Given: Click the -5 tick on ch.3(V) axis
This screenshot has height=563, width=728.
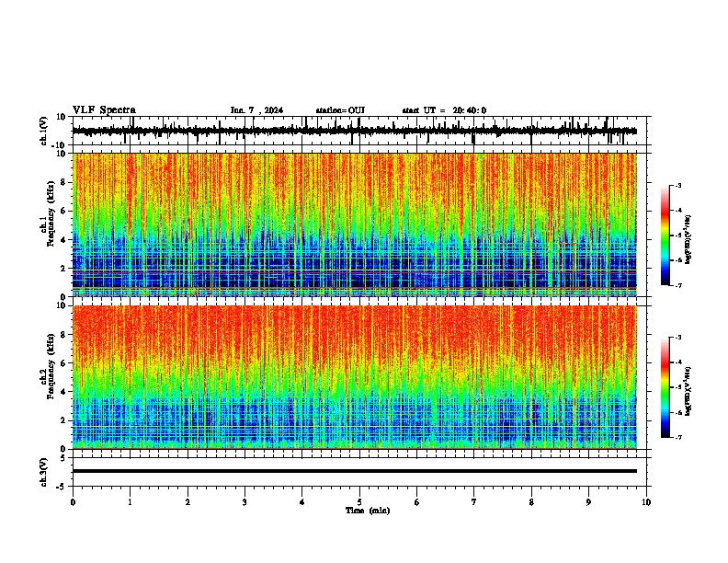Looking at the screenshot, I should [x=62, y=487].
